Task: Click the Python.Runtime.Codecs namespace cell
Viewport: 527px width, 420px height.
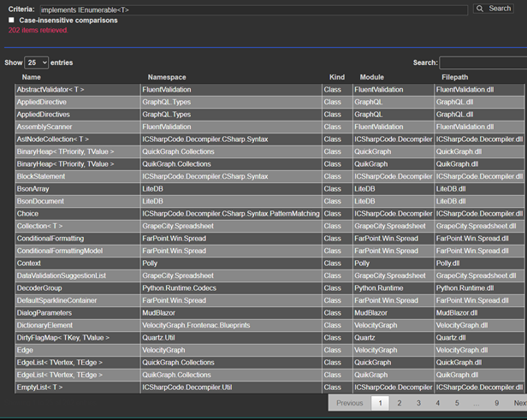Action: tap(231, 288)
